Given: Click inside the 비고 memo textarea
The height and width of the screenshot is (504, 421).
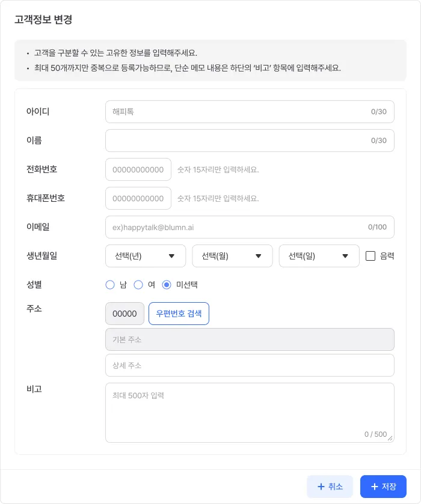Looking at the screenshot, I should pyautogui.click(x=250, y=413).
